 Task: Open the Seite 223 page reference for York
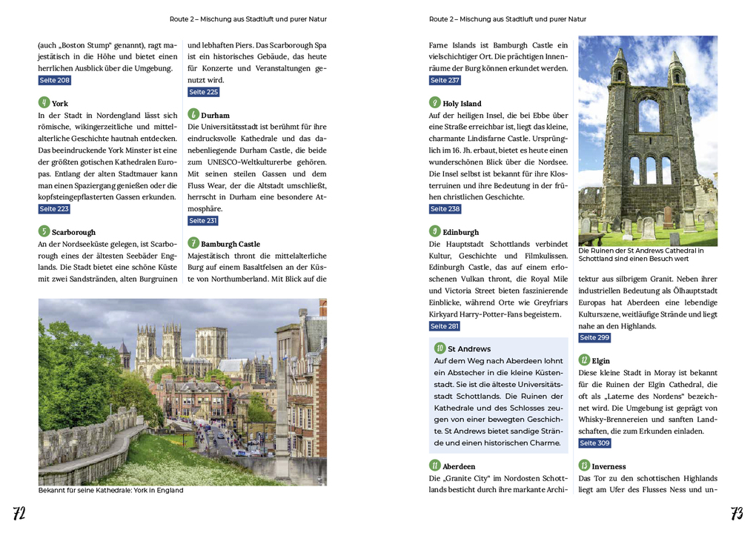(x=54, y=208)
